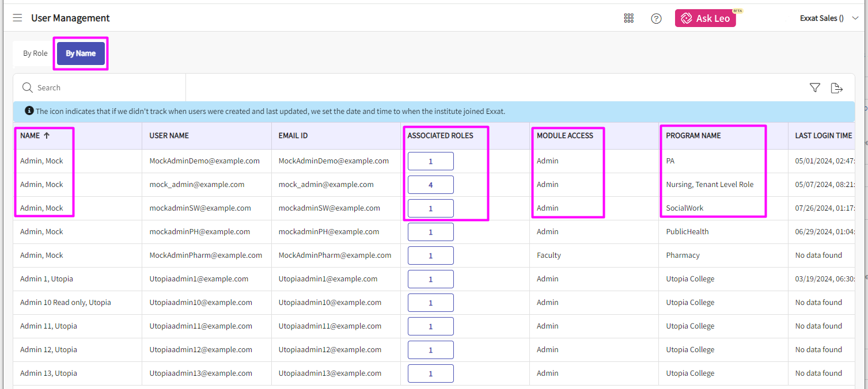Screen dimensions: 868x389
Task: Select the By Name tab
Action: click(x=81, y=54)
